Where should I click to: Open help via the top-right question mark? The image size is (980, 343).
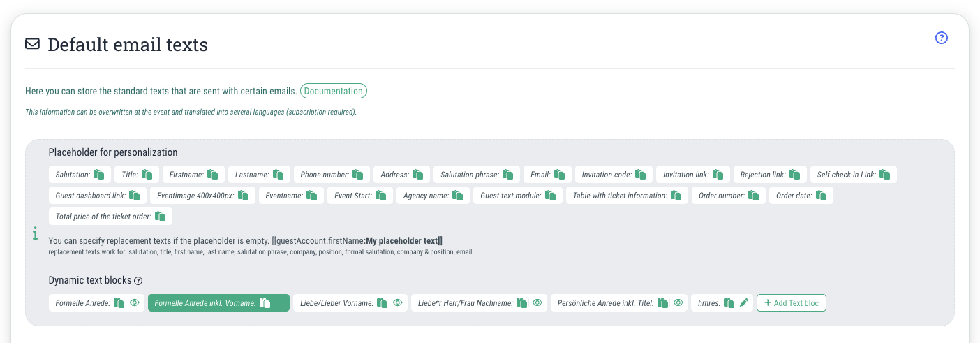941,38
